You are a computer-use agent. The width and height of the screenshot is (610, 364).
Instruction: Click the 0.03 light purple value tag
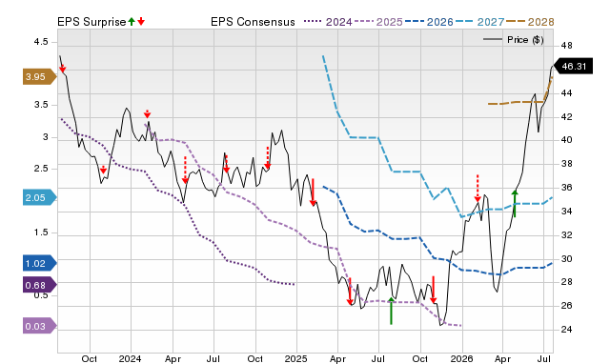[40, 326]
